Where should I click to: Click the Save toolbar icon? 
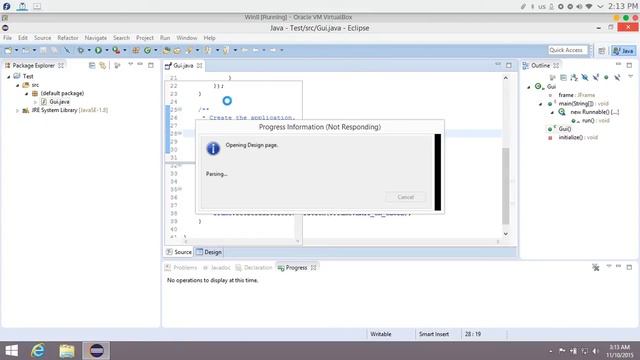pos(43,50)
